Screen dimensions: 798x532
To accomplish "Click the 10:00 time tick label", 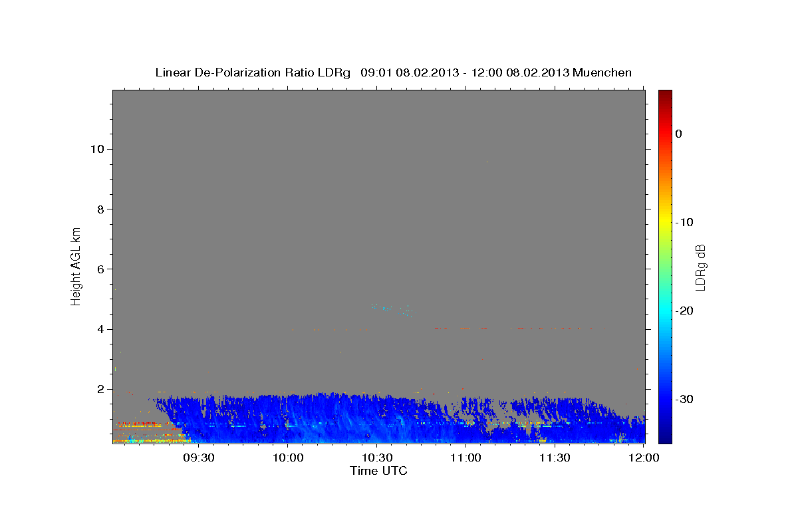I will (x=288, y=458).
